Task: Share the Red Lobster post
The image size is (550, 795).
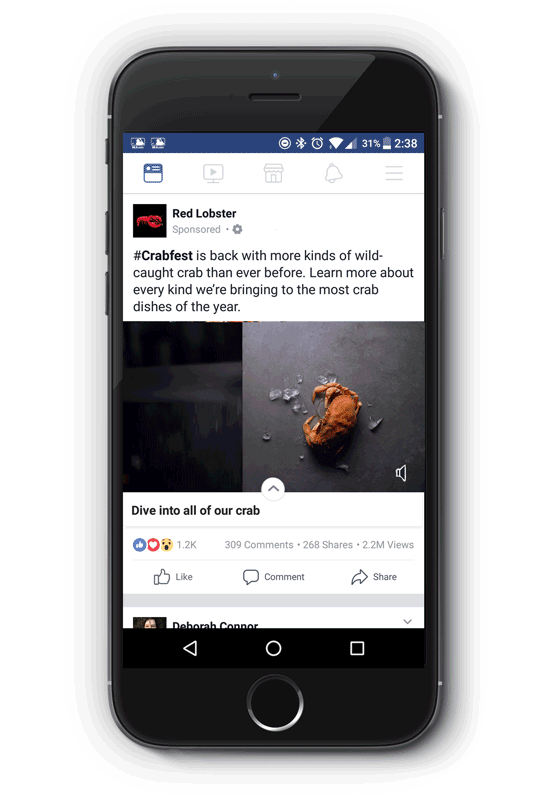Action: (x=374, y=576)
